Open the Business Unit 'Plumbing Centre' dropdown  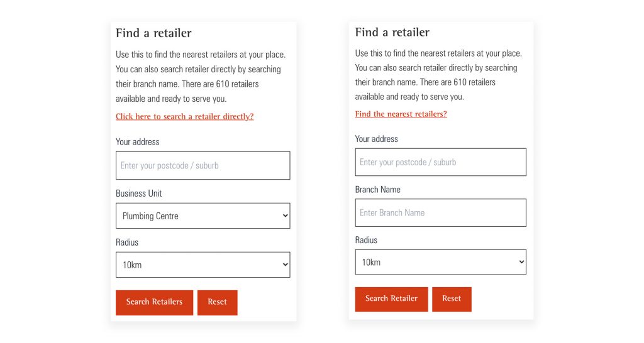click(x=203, y=216)
